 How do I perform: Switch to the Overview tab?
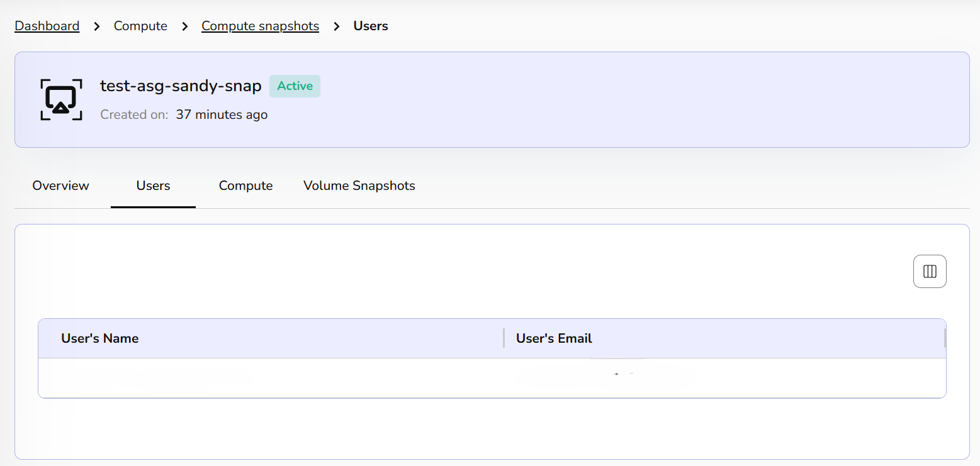(61, 186)
